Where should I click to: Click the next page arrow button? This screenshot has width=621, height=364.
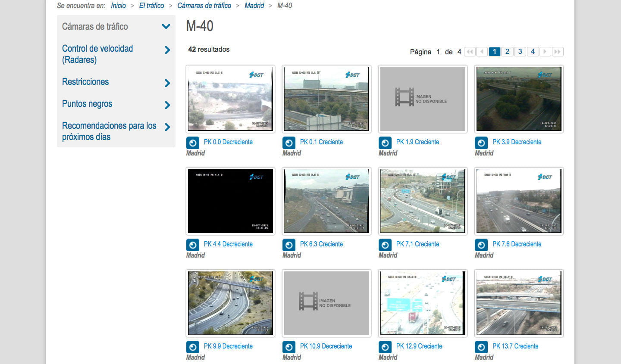pyautogui.click(x=545, y=52)
